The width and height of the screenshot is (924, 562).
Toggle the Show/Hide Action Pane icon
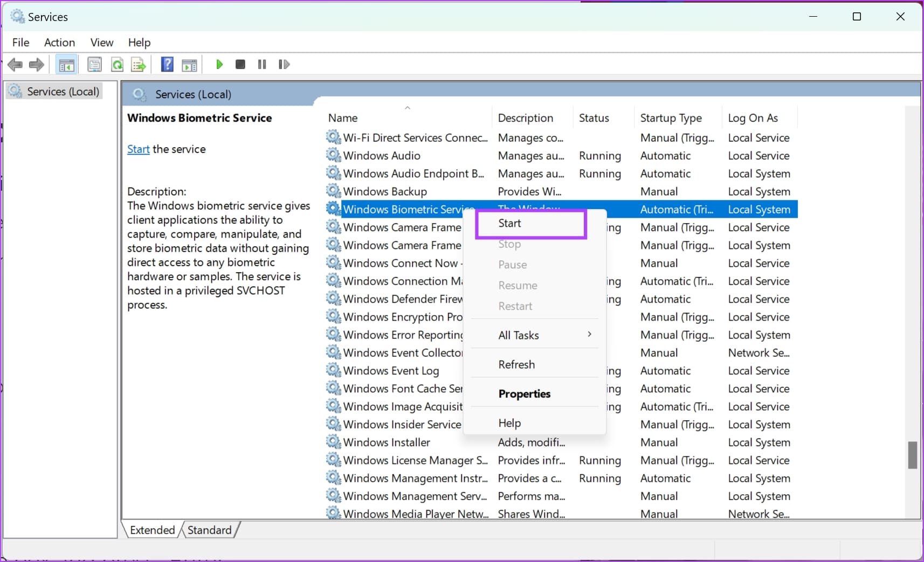[189, 65]
